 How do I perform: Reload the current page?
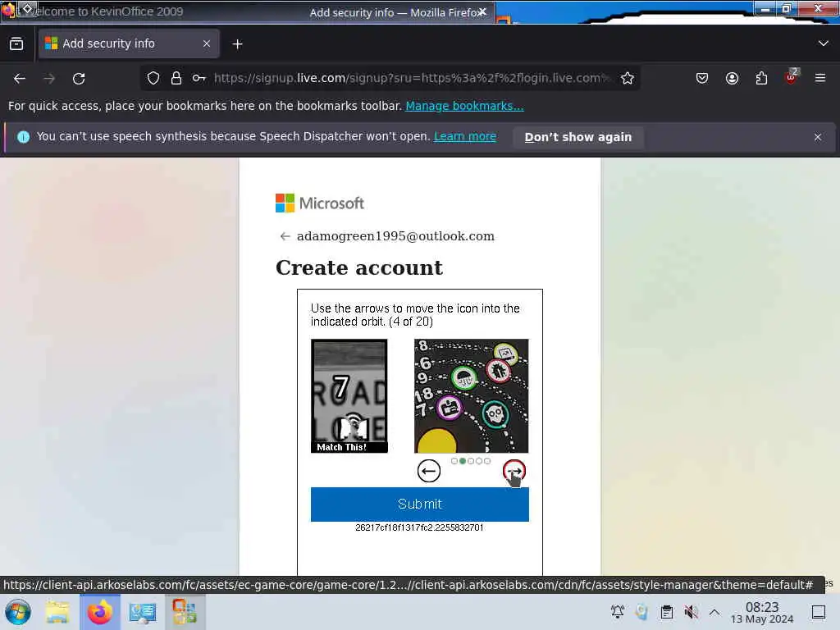click(x=79, y=79)
